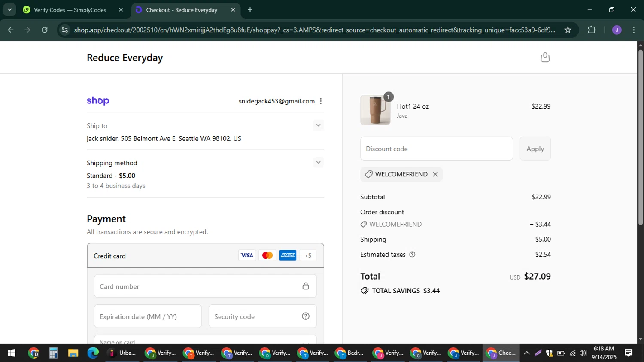Screen dimensions: 644x362
Task: Select the Checkout - Reduce Everyday tab
Action: (x=182, y=10)
